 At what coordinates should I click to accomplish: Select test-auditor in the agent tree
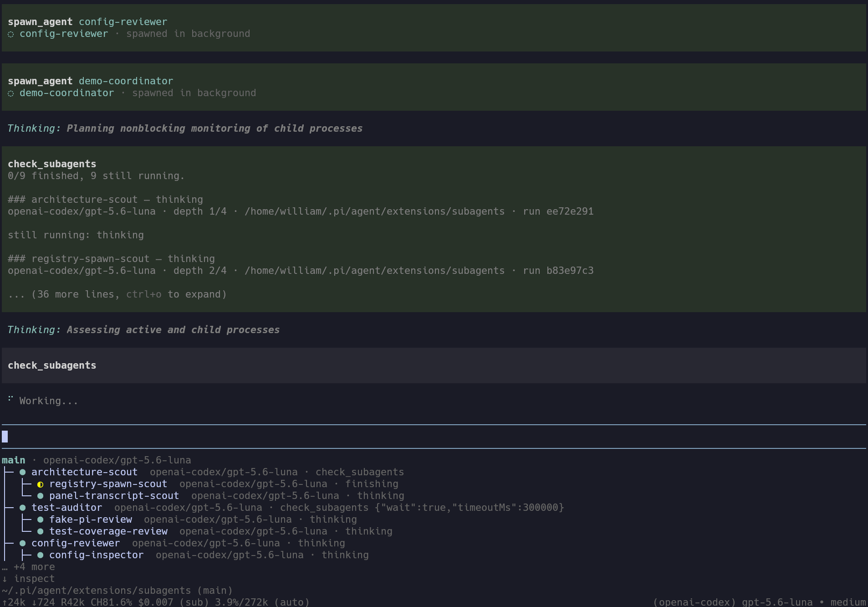point(66,508)
